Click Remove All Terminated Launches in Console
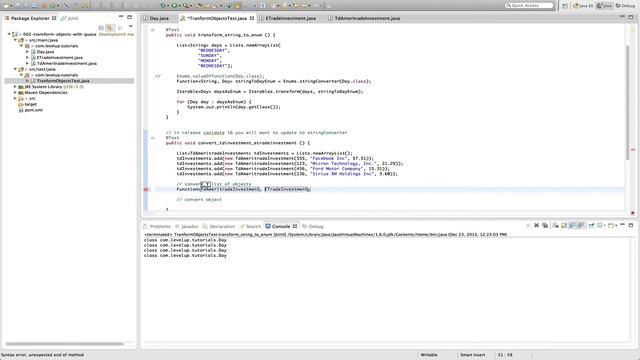Viewport: 640px width, 360px height. coord(545,225)
